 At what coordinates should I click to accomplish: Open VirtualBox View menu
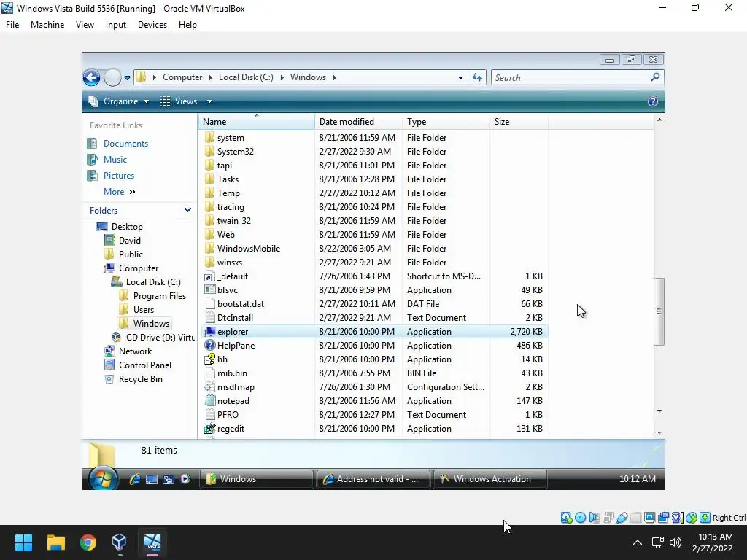85,25
